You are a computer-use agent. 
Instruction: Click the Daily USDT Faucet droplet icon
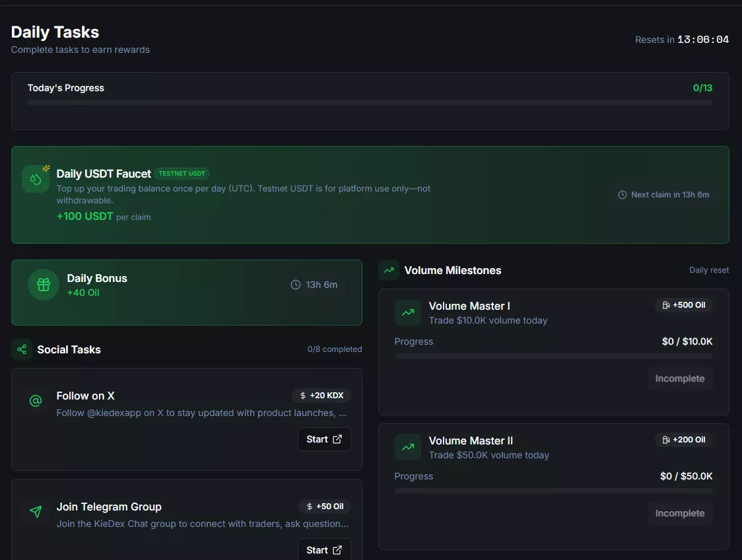(36, 179)
